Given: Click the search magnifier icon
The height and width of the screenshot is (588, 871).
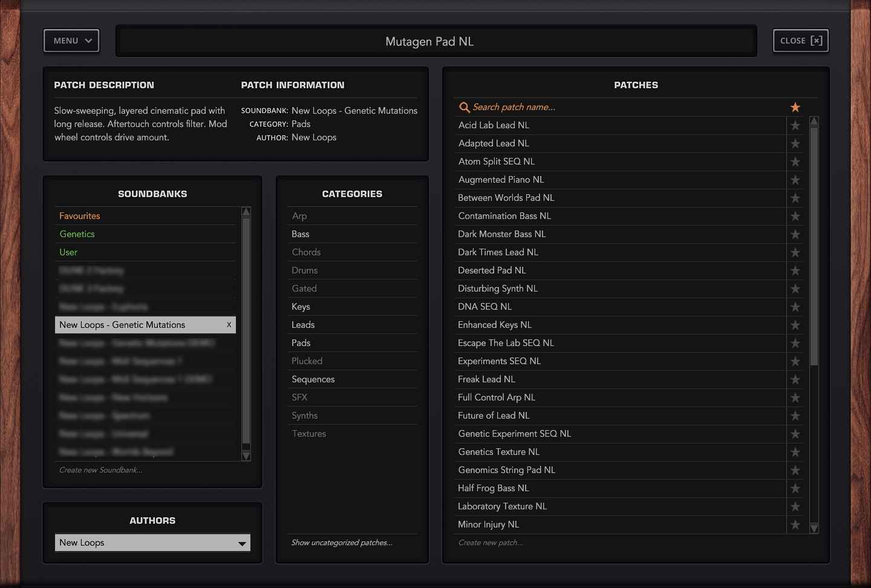Looking at the screenshot, I should click(x=465, y=107).
